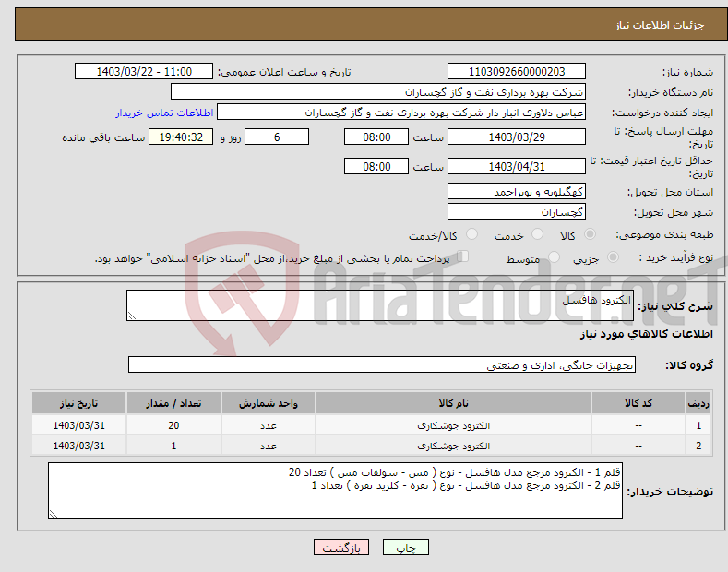728x572 pixels.
Task: Open buyer contact information link
Action: tap(164, 113)
